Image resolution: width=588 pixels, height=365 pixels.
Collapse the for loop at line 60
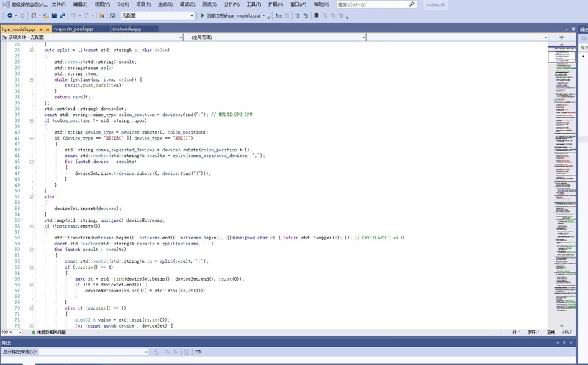(x=32, y=250)
